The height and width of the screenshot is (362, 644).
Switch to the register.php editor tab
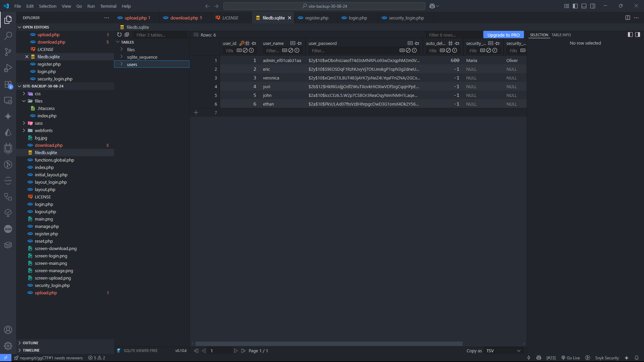coord(317,18)
